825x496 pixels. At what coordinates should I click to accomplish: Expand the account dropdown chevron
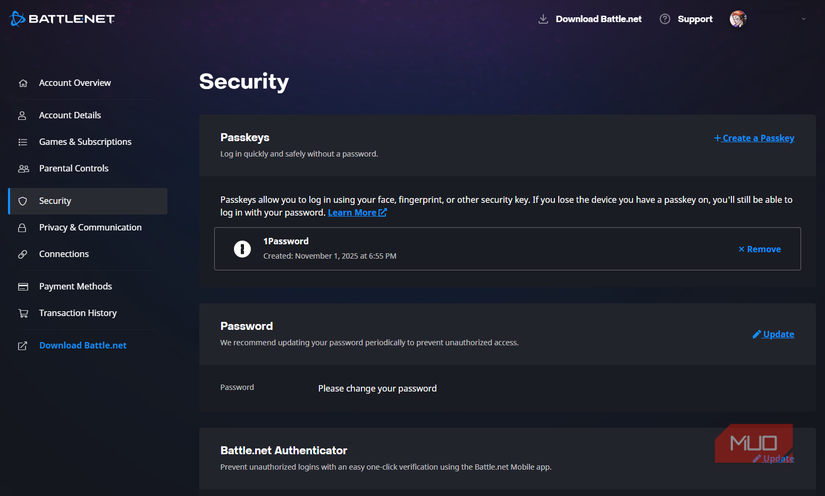[x=803, y=19]
